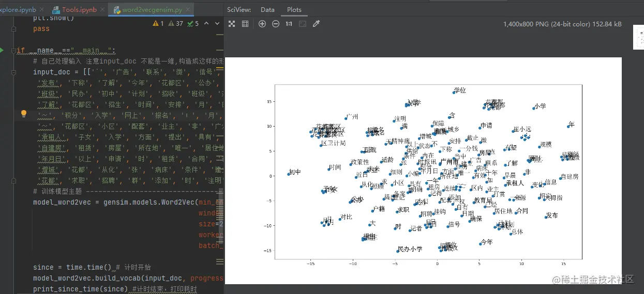Screen dimensions: 644x294
Task: Zoom out of the plot image
Action: [276, 24]
